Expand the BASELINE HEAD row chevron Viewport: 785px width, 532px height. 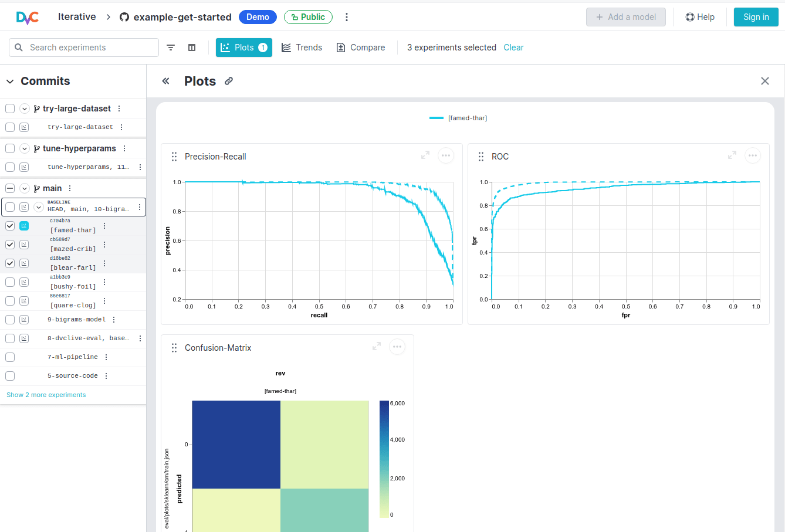(38, 206)
